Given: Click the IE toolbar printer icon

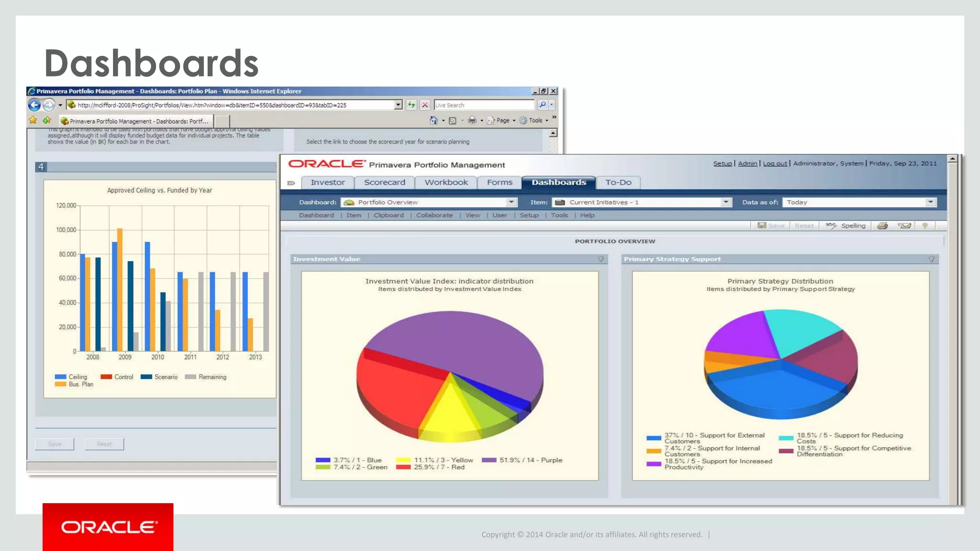Looking at the screenshot, I should 472,121.
